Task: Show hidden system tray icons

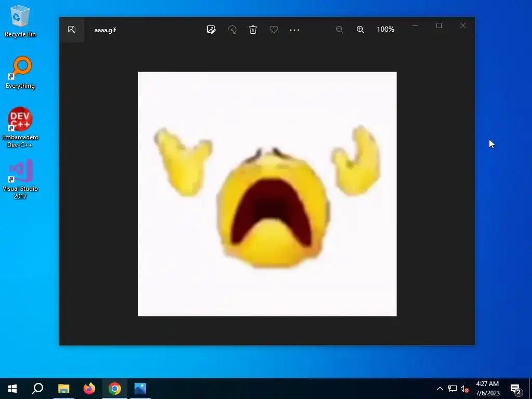Action: point(440,389)
